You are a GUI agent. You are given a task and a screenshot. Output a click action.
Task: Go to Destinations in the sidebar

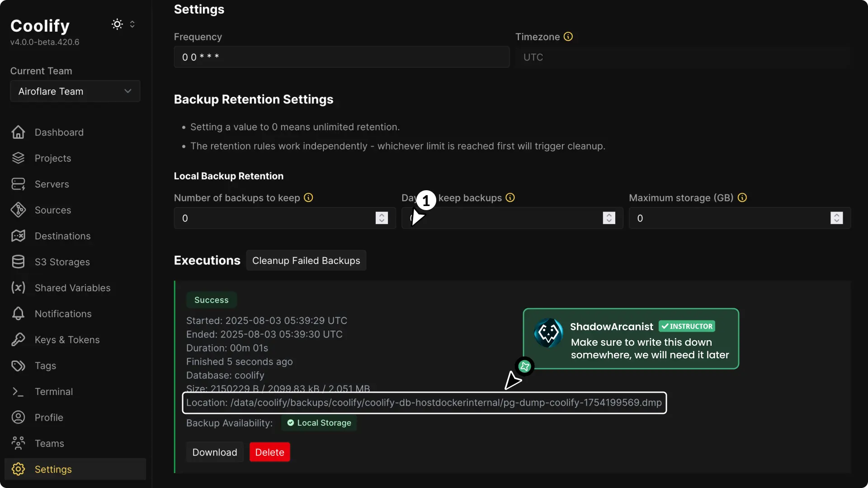click(x=62, y=236)
